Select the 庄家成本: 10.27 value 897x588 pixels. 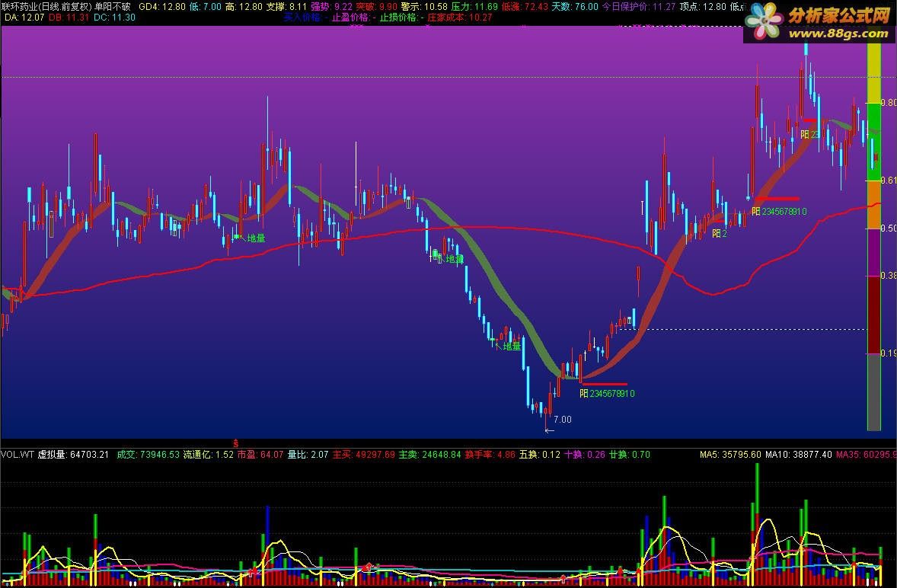460,18
